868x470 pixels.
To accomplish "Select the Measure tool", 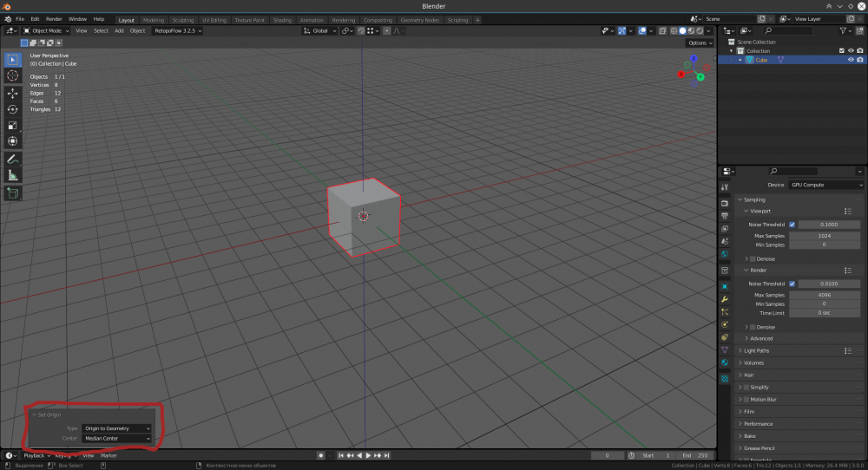I will click(13, 175).
